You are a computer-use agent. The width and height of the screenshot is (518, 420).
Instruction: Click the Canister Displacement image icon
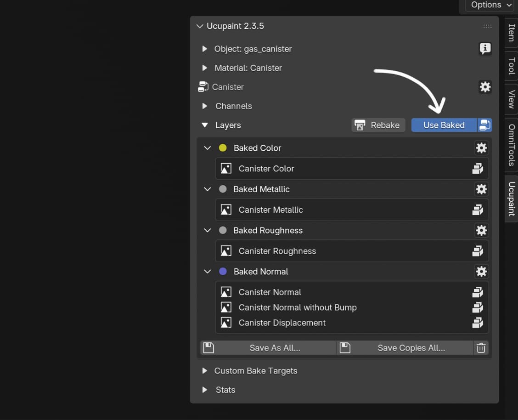tap(226, 323)
